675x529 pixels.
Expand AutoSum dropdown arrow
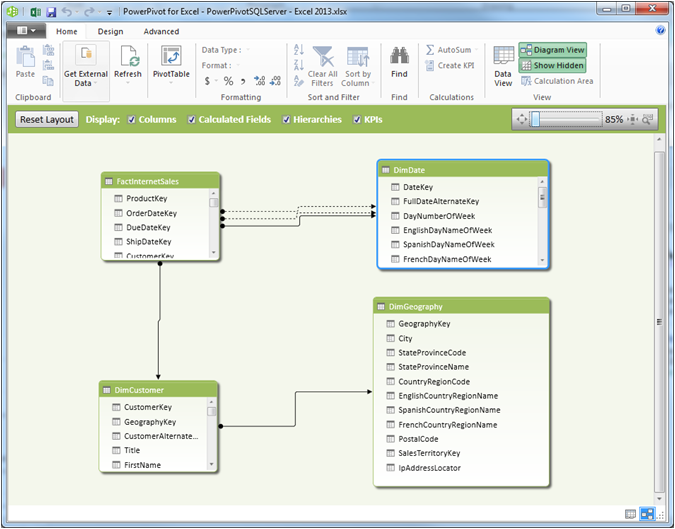pyautogui.click(x=477, y=50)
